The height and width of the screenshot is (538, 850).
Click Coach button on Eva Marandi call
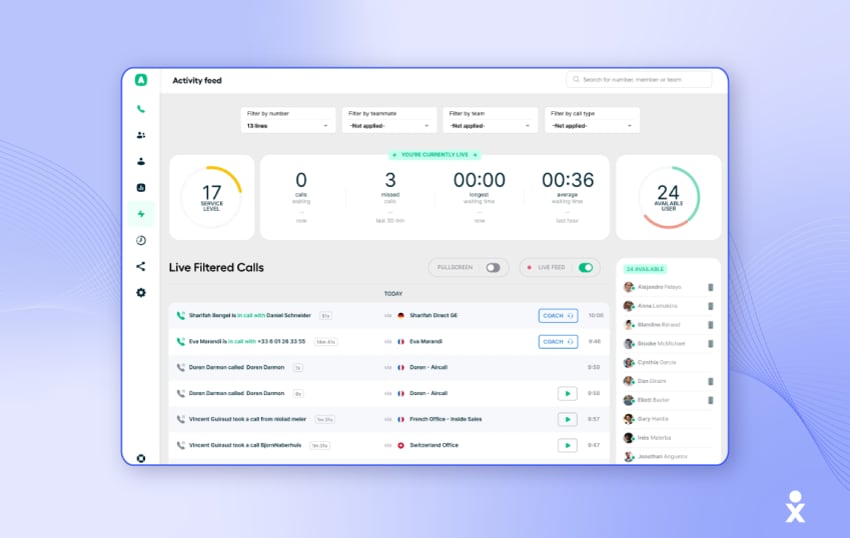tap(558, 342)
